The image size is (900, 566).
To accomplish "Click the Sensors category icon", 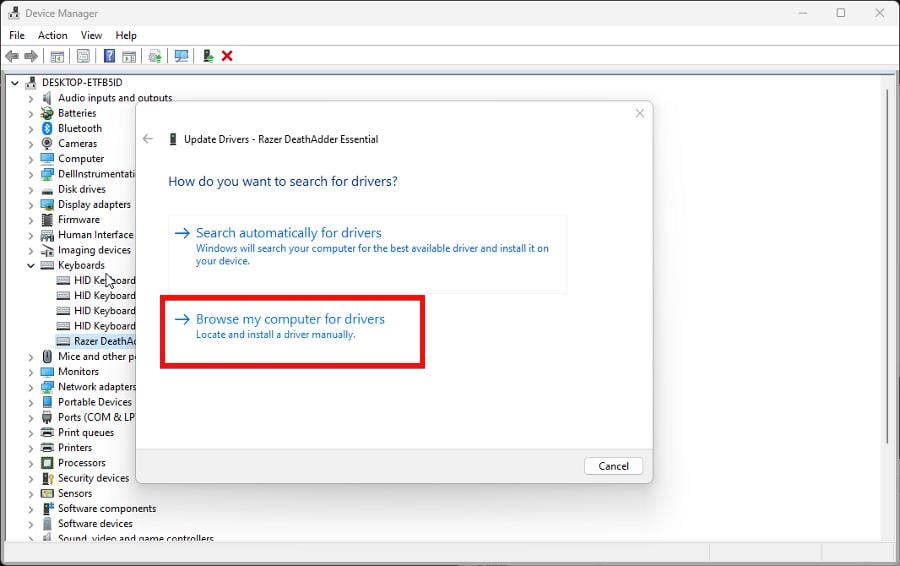I will pyautogui.click(x=47, y=493).
